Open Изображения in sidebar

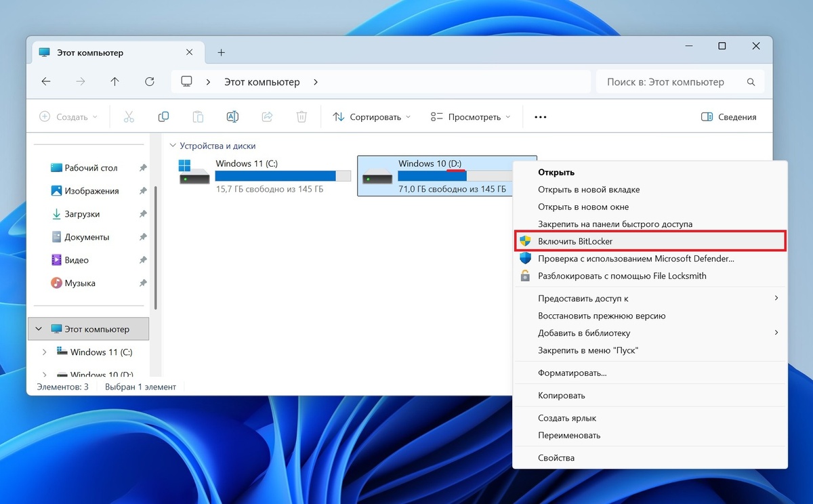[89, 191]
